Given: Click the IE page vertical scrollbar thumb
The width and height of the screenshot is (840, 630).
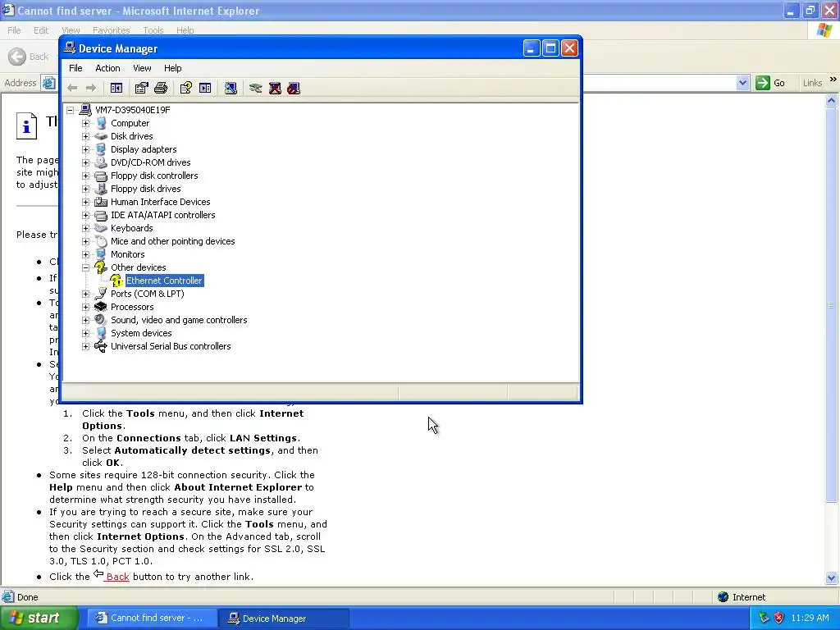Looking at the screenshot, I should (x=832, y=305).
